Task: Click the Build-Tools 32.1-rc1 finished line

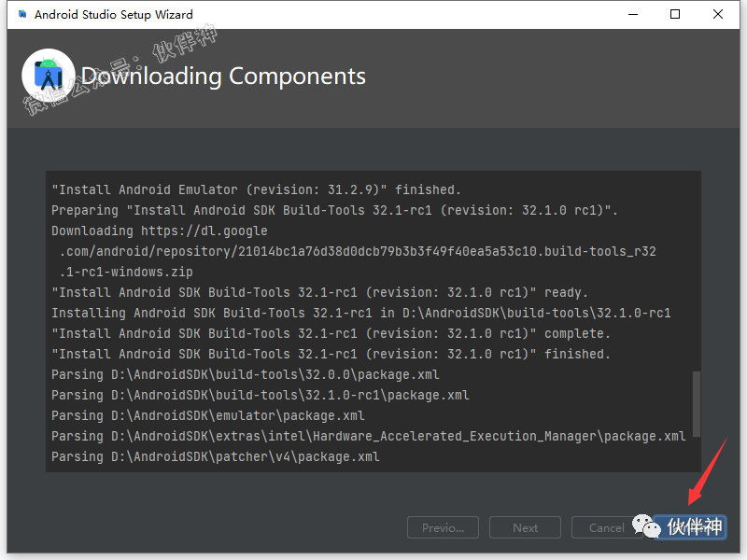Action: coord(331,354)
